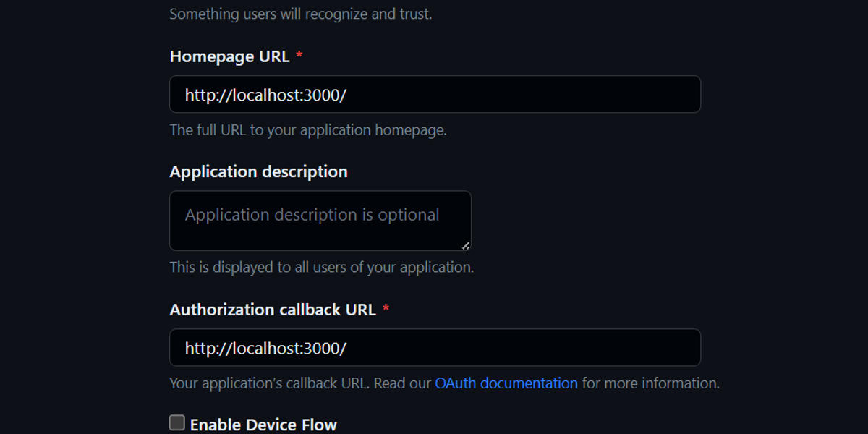
Task: Toggle Device Flow off after enabling
Action: tap(176, 422)
